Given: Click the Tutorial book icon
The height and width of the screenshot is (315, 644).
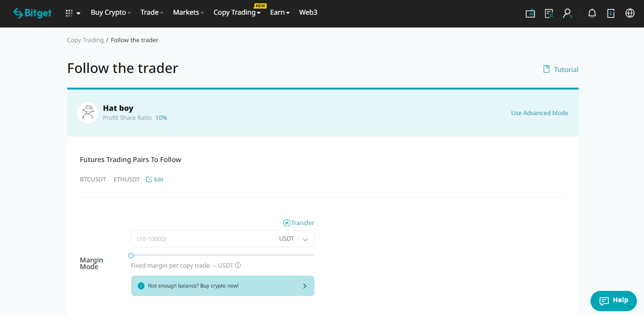Looking at the screenshot, I should pos(546,69).
